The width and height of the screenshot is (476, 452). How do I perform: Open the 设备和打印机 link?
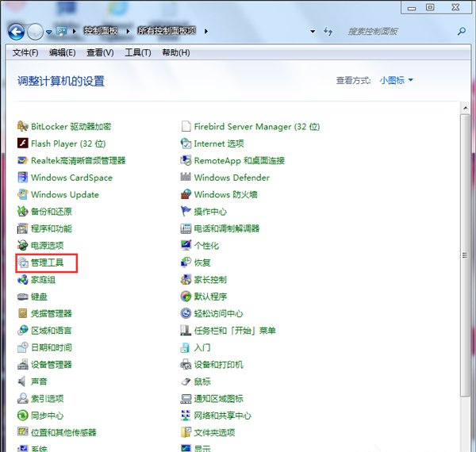click(219, 364)
